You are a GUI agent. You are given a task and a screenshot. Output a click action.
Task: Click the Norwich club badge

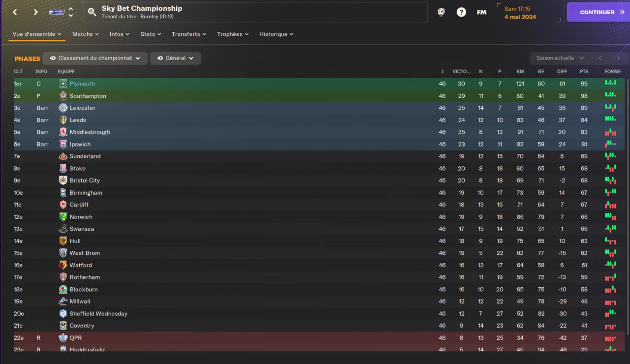pyautogui.click(x=63, y=217)
